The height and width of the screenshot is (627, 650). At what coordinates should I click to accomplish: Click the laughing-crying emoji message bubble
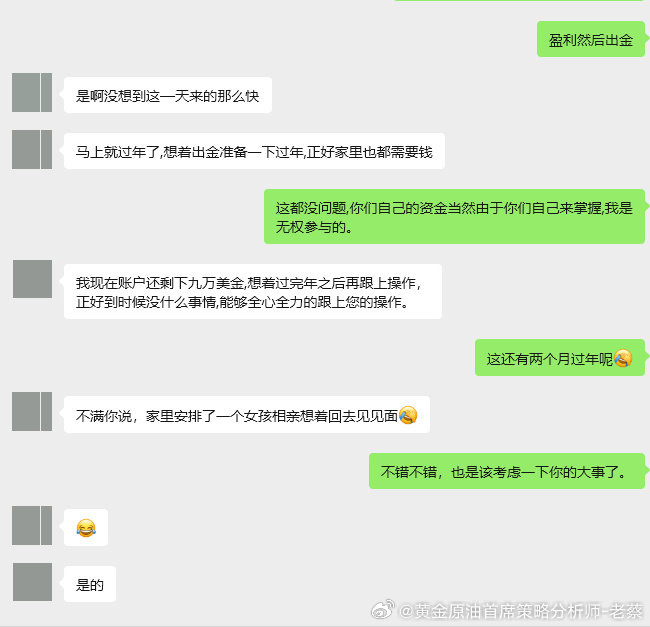(x=86, y=528)
